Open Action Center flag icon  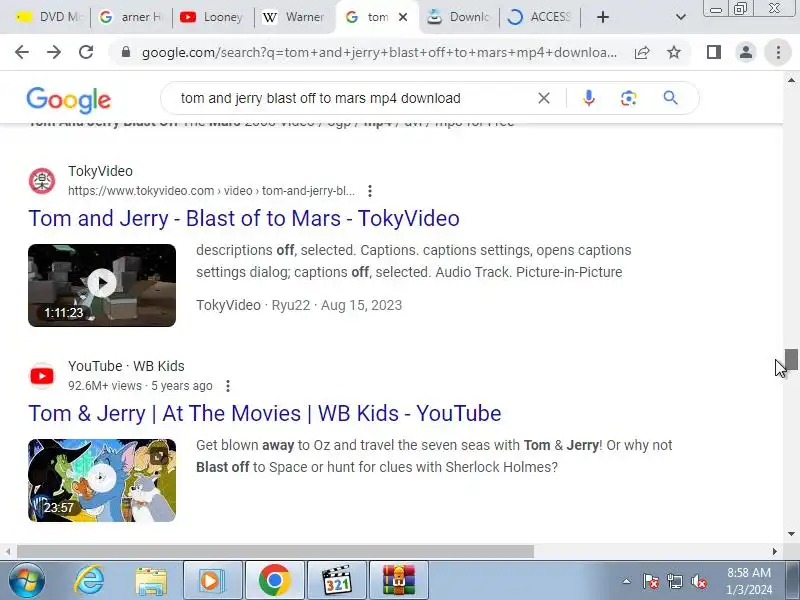(651, 581)
